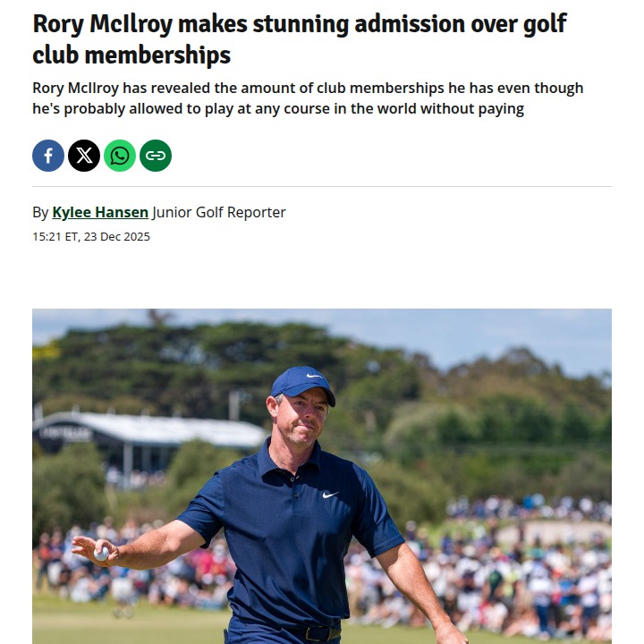
Task: Click the belt buckle on McIlroy's trousers
Action: coord(316,633)
